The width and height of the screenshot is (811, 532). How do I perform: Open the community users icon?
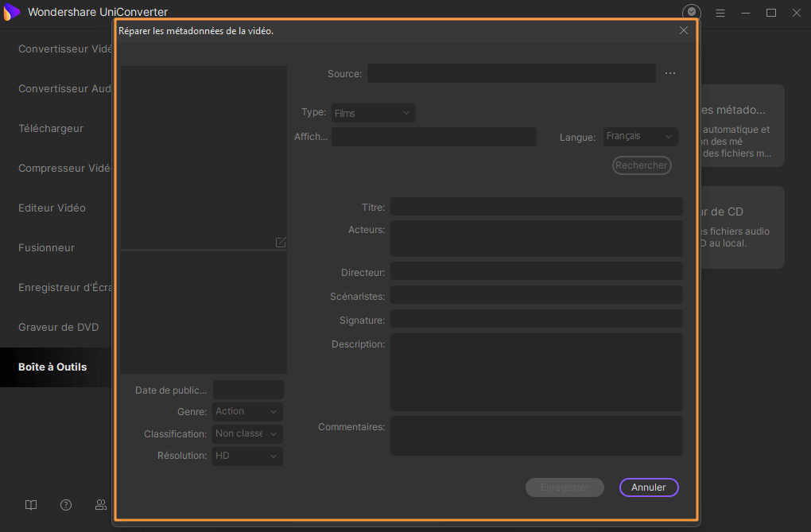click(x=101, y=504)
